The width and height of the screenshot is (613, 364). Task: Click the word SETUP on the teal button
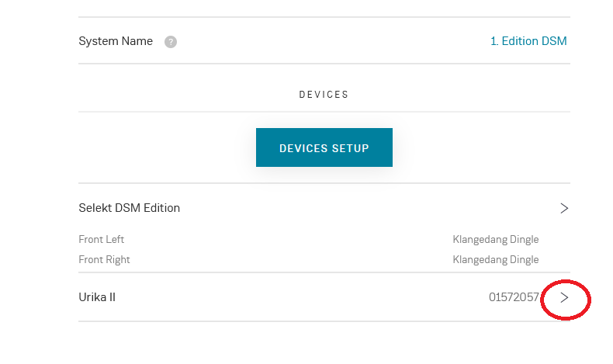tap(350, 148)
